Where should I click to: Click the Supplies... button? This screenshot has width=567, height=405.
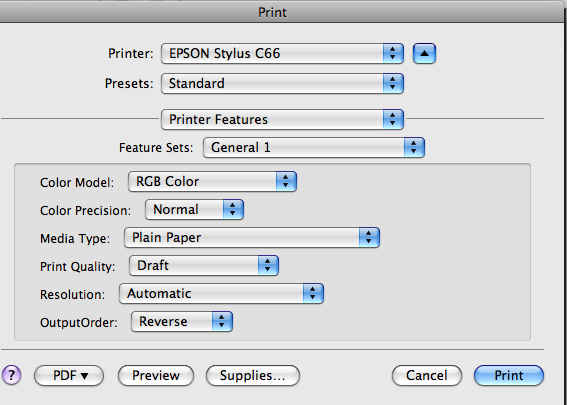(x=253, y=375)
